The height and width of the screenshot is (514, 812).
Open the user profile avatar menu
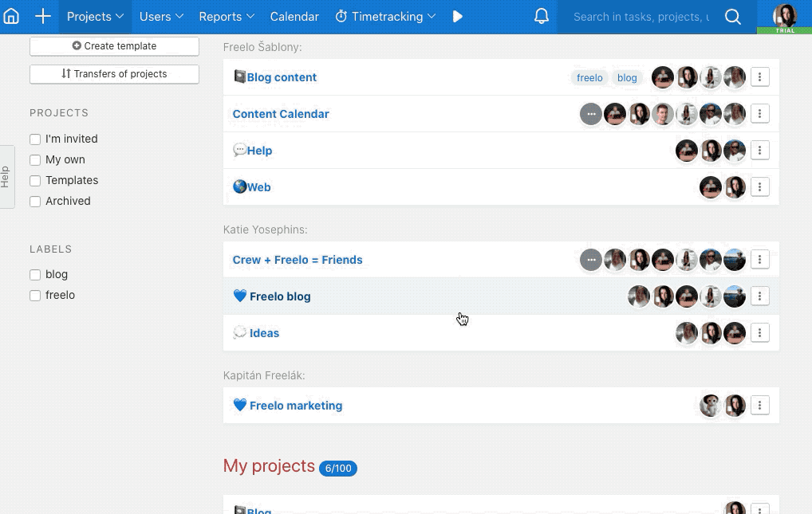tap(785, 17)
